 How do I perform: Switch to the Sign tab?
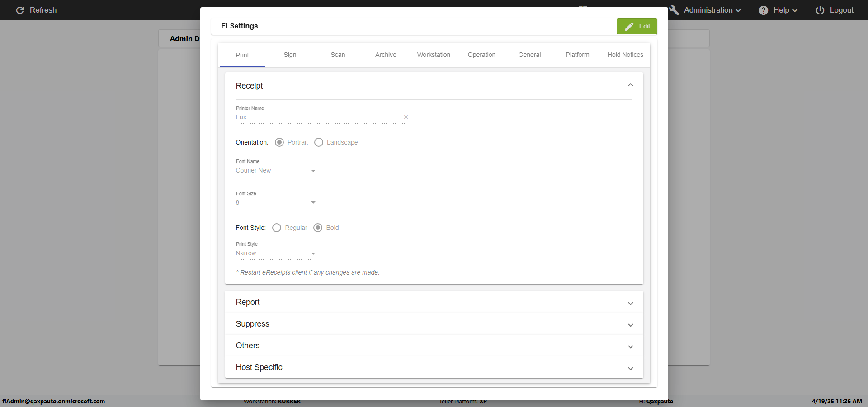[290, 55]
